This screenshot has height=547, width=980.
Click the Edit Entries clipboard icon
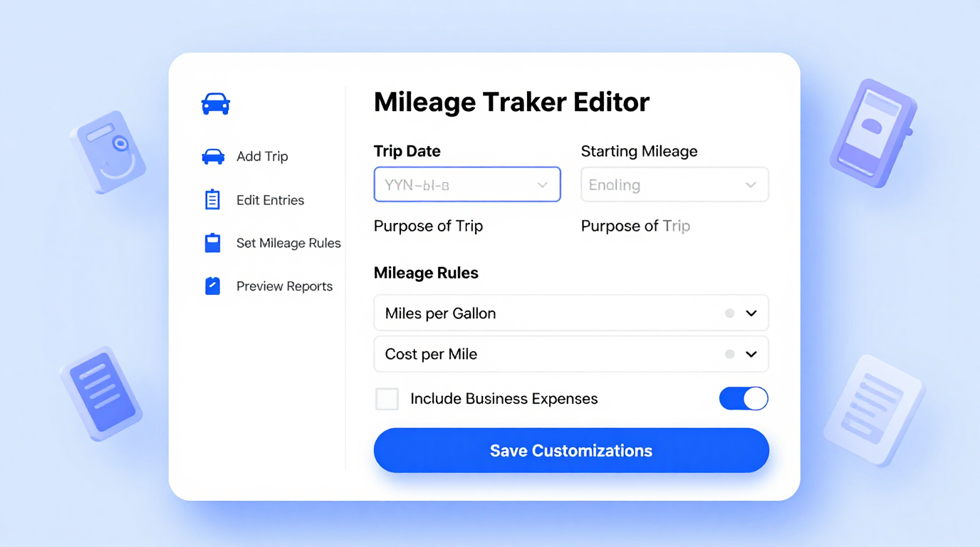(x=212, y=199)
